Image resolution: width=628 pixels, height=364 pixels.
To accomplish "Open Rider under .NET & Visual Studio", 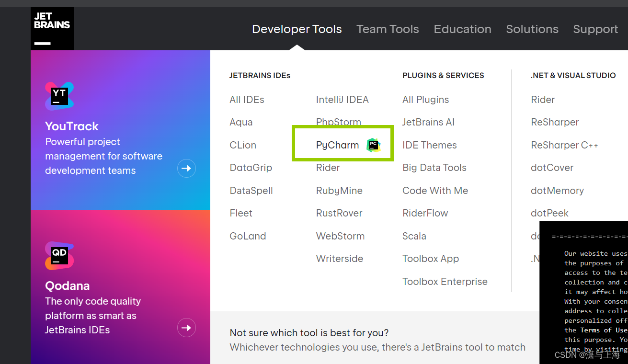I will pos(543,100).
